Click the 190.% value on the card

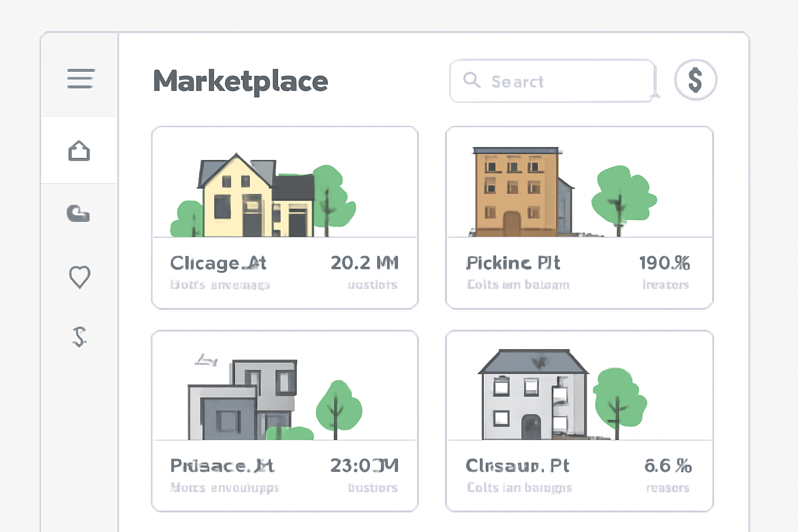pyautogui.click(x=664, y=263)
